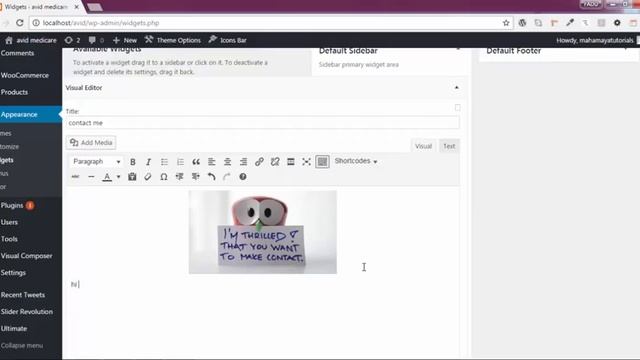Insert a bulleted list
This screenshot has width=640, height=360.
164,162
